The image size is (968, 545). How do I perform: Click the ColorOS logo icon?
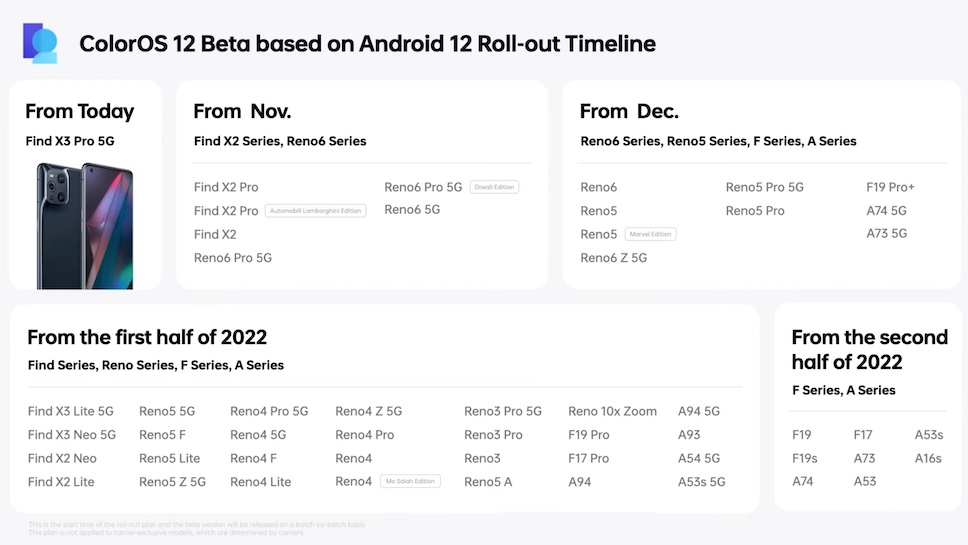click(x=40, y=43)
